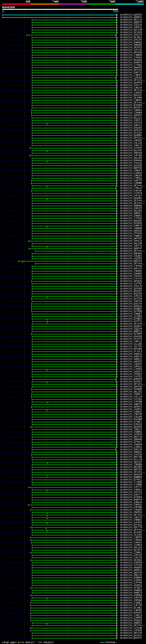Select hit label UniRef100_B5I3J0

131,20
